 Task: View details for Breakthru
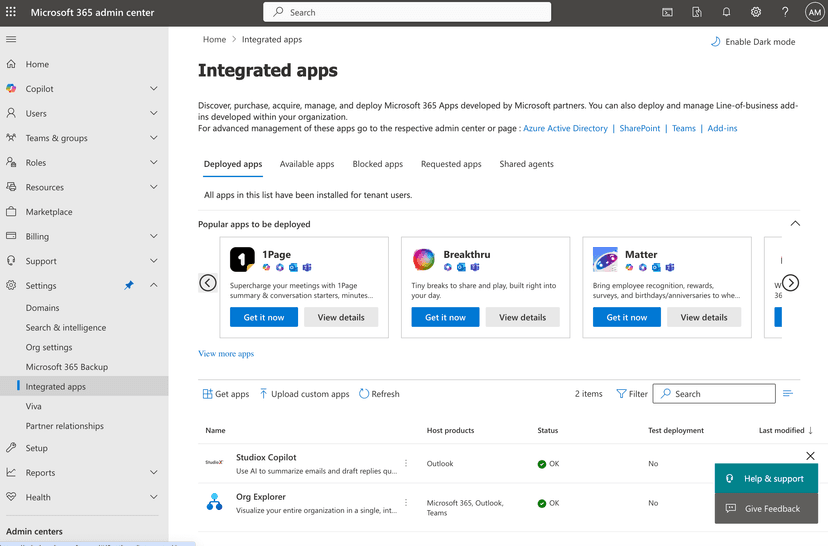[x=522, y=317]
